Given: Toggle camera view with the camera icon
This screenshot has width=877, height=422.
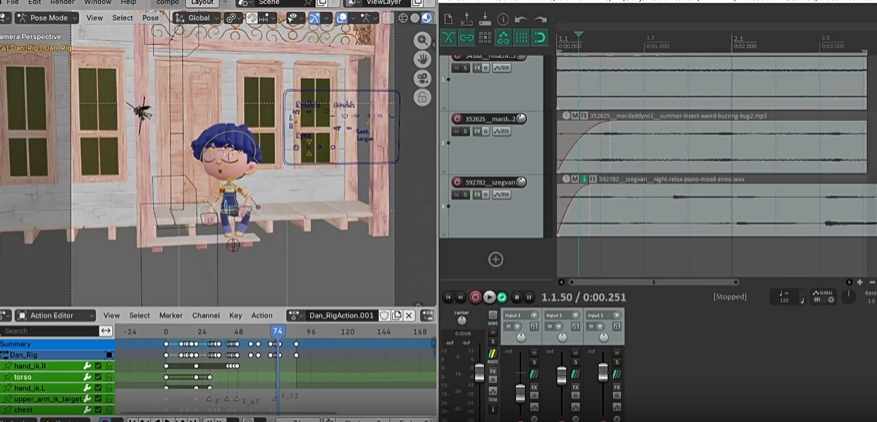Looking at the screenshot, I should pos(423,78).
